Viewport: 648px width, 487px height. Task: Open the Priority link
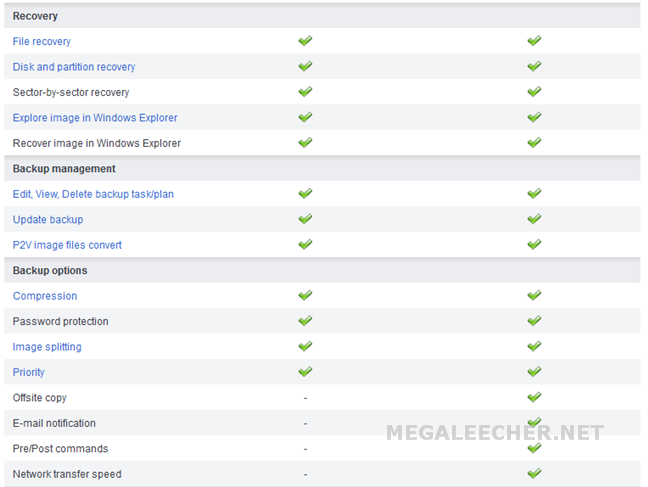(x=29, y=372)
